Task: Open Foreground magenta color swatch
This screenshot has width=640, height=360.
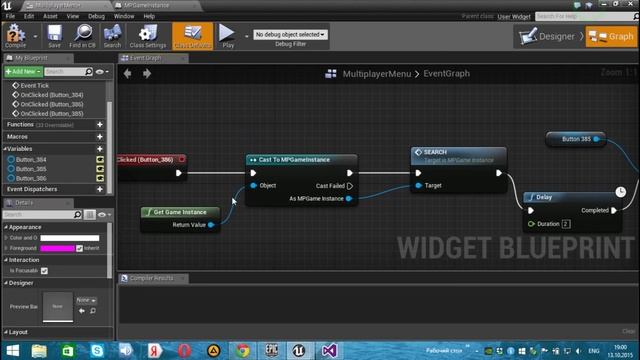Action: 58,248
